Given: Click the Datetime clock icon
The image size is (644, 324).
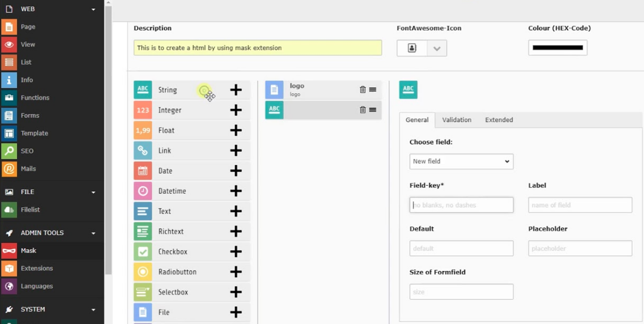Looking at the screenshot, I should pos(143,191).
